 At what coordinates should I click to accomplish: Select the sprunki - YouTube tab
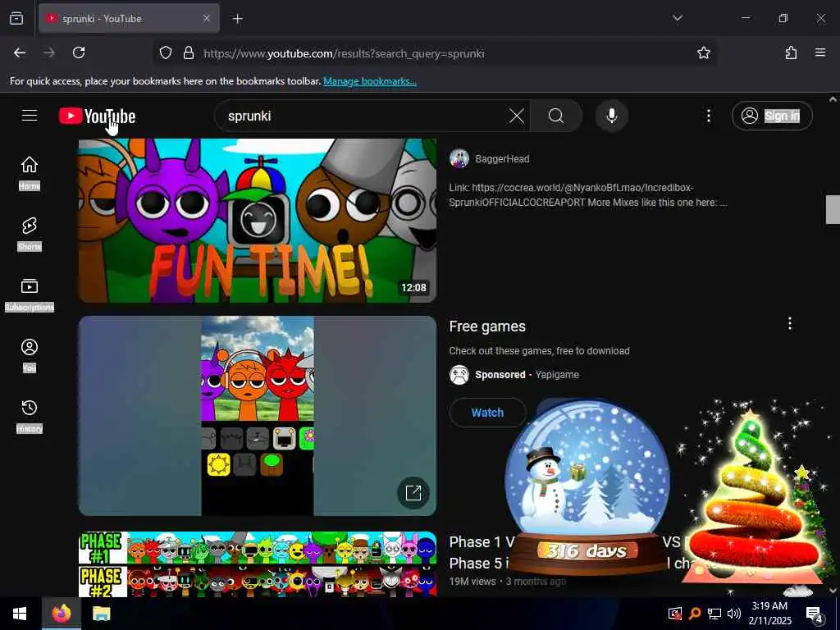pyautogui.click(x=129, y=18)
